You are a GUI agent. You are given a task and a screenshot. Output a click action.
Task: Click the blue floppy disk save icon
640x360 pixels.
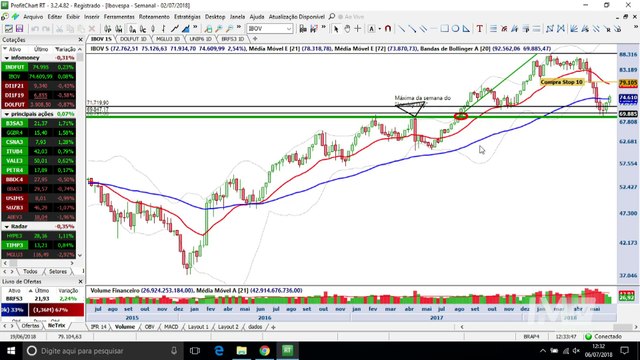19,29
